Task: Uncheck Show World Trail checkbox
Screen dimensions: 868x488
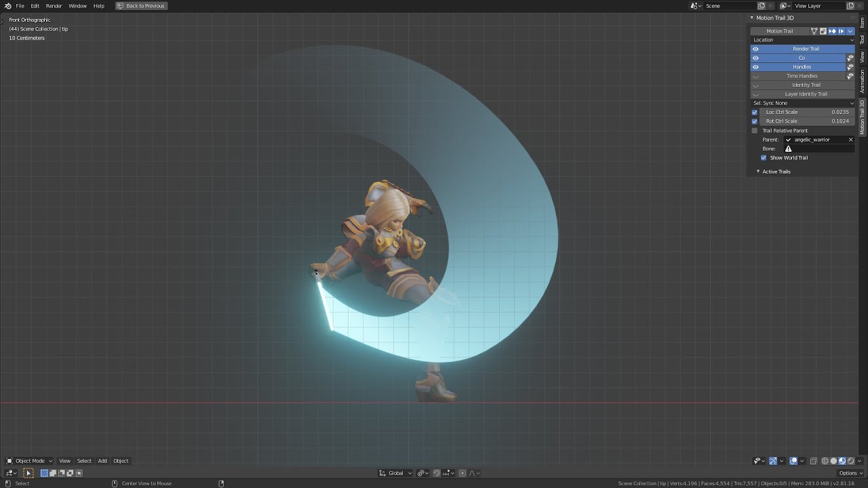Action: point(764,157)
